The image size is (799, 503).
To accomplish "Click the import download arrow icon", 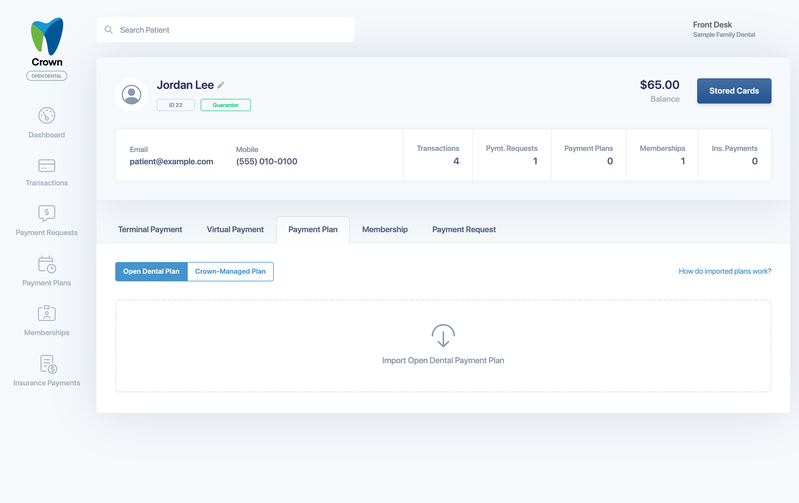I will click(443, 336).
